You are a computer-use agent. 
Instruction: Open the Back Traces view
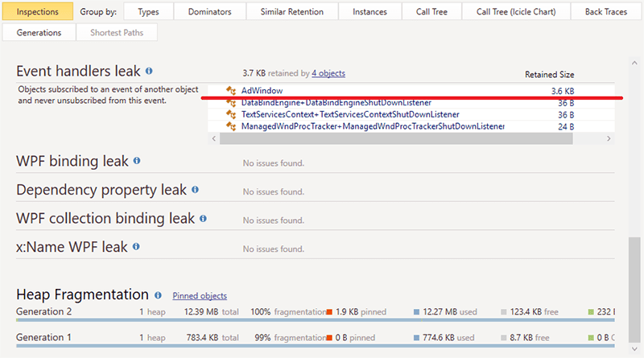607,12
